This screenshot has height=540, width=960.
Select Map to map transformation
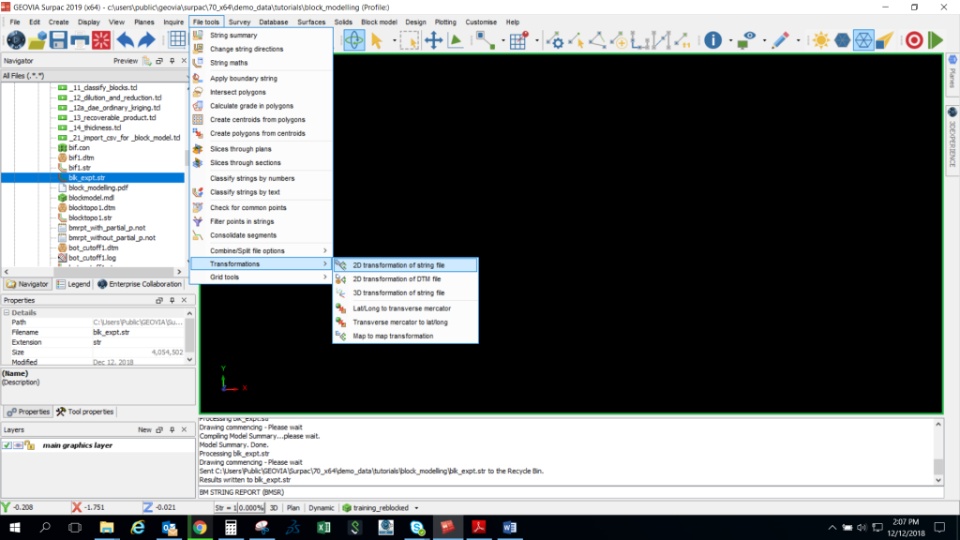405,336
